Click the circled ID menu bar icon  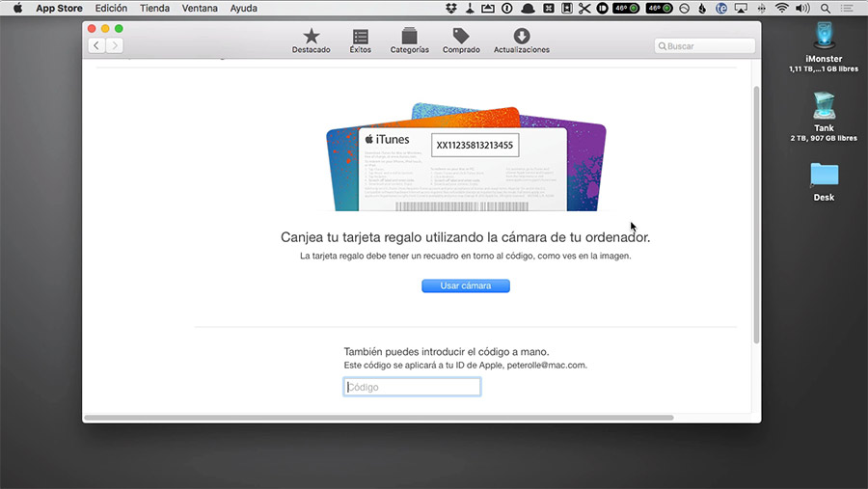(x=602, y=9)
